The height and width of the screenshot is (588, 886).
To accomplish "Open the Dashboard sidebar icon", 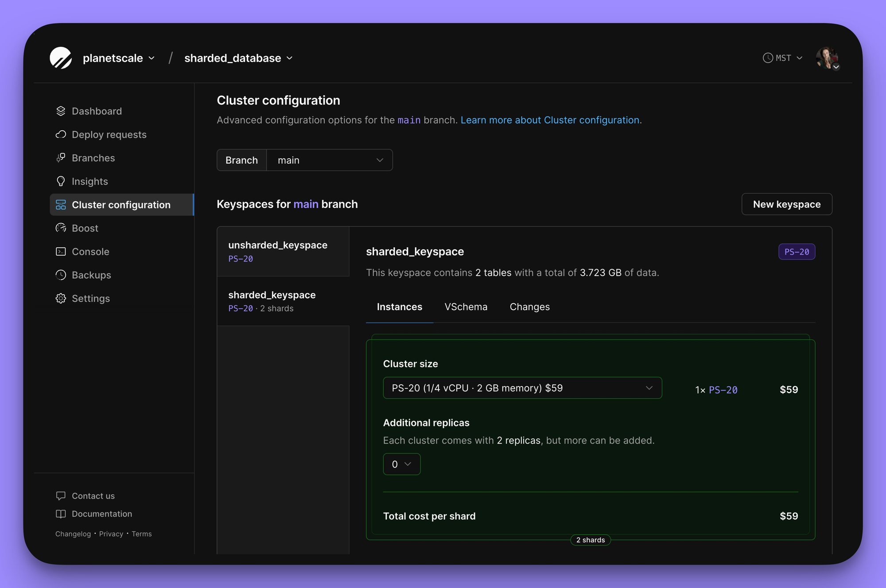I will [61, 111].
